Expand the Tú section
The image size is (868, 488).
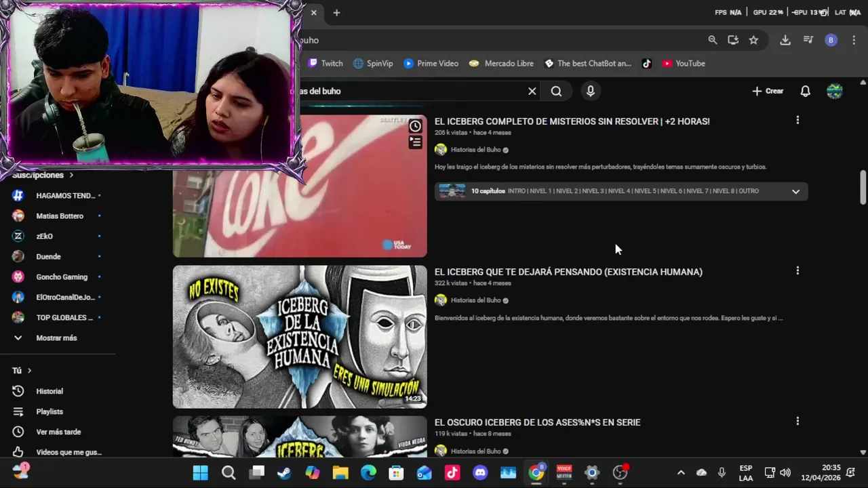pos(22,370)
